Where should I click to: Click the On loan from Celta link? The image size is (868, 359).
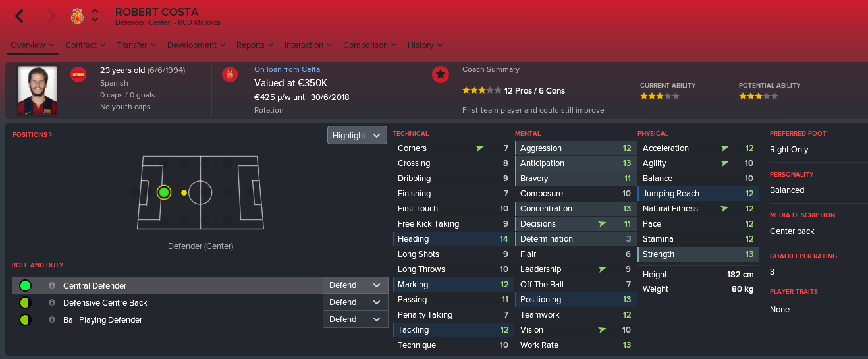pyautogui.click(x=287, y=69)
